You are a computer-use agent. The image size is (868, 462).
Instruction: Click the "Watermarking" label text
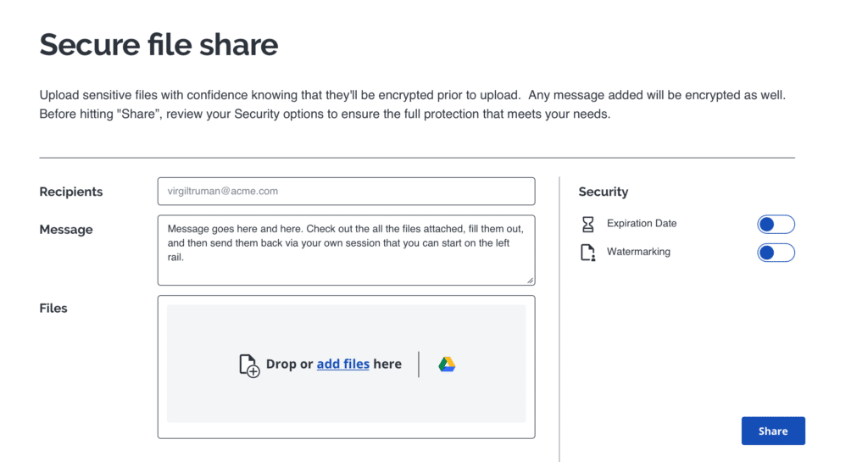638,252
